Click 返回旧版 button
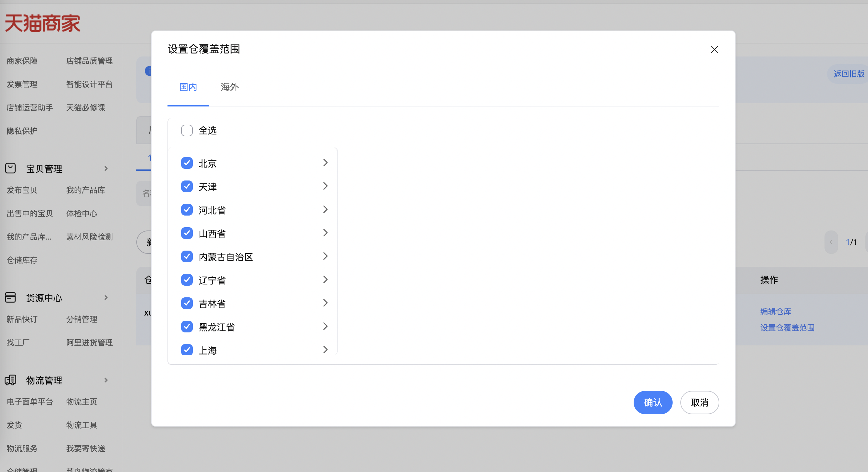This screenshot has width=868, height=472. point(849,74)
